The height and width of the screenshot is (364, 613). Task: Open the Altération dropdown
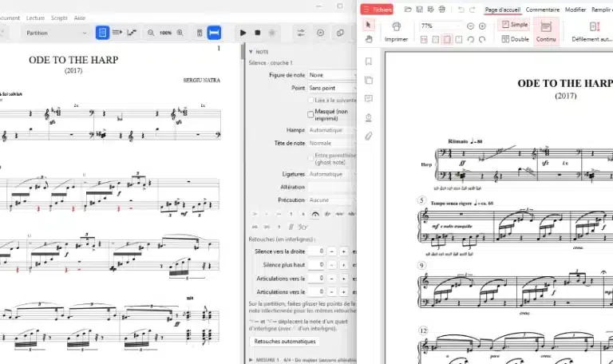(332, 187)
